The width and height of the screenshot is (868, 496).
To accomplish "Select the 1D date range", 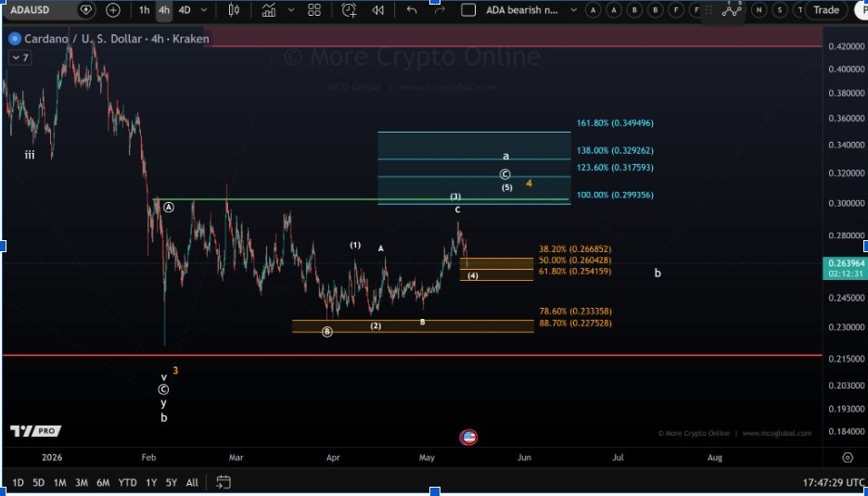I will coord(18,483).
